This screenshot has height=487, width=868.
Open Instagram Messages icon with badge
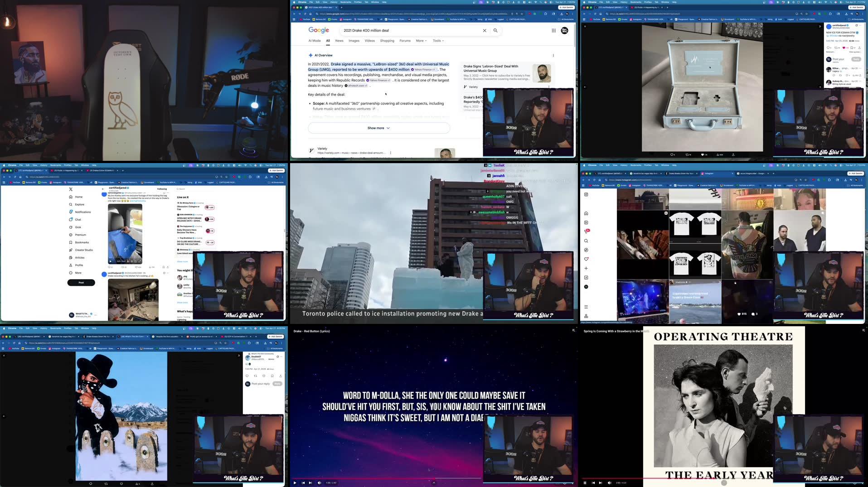[587, 231]
